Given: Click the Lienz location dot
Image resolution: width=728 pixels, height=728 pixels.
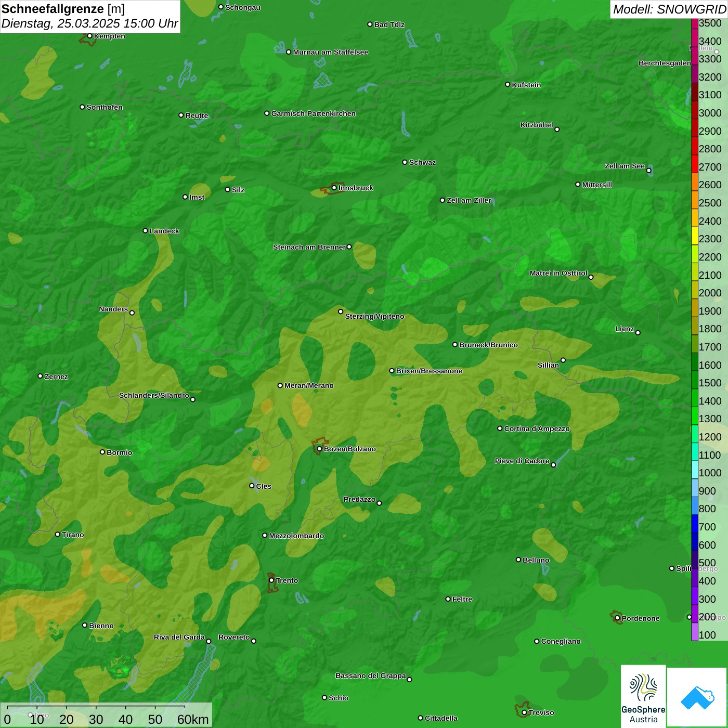Looking at the screenshot, I should pos(638,333).
